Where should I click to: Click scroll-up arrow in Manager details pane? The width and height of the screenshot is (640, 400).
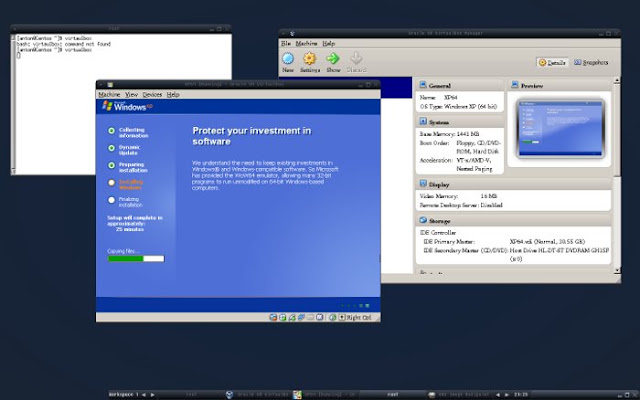pyautogui.click(x=617, y=80)
